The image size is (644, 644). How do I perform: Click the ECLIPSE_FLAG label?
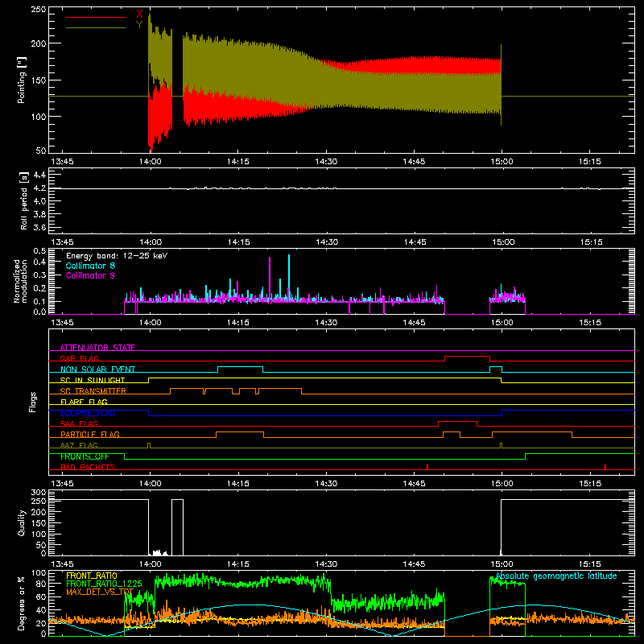[88, 413]
